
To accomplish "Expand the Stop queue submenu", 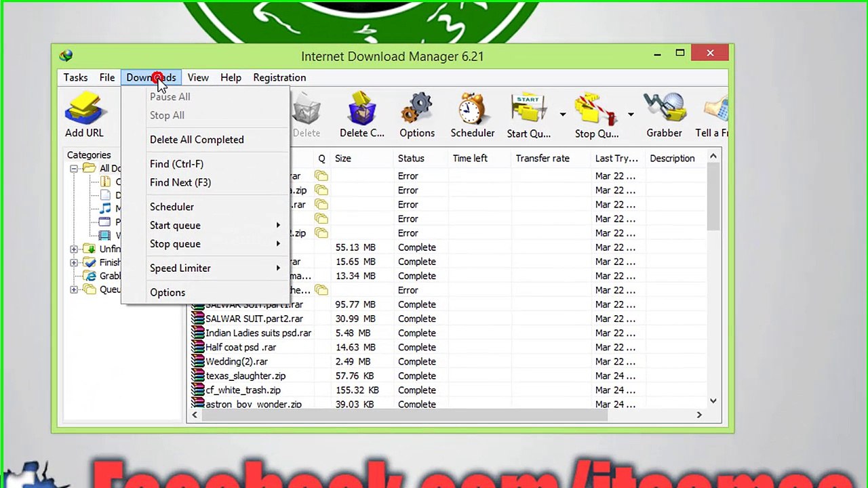I will [x=278, y=243].
